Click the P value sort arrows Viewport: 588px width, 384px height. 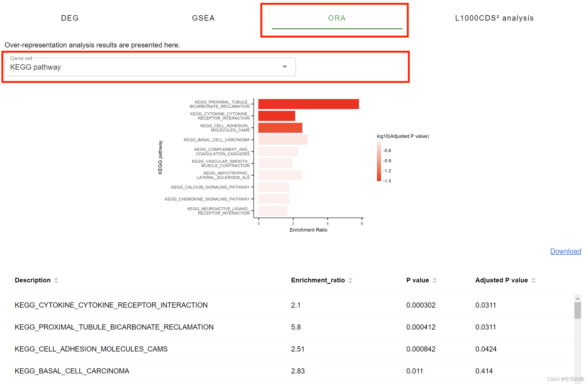[435, 280]
